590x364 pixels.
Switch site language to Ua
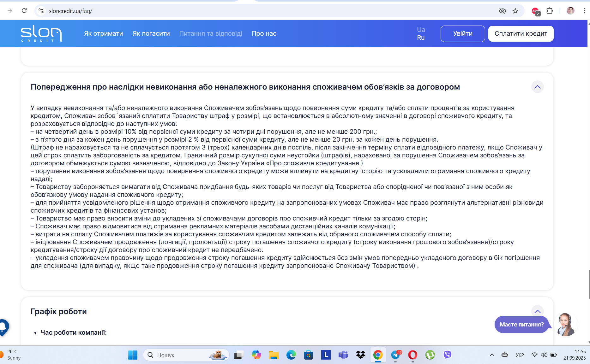pos(421,30)
